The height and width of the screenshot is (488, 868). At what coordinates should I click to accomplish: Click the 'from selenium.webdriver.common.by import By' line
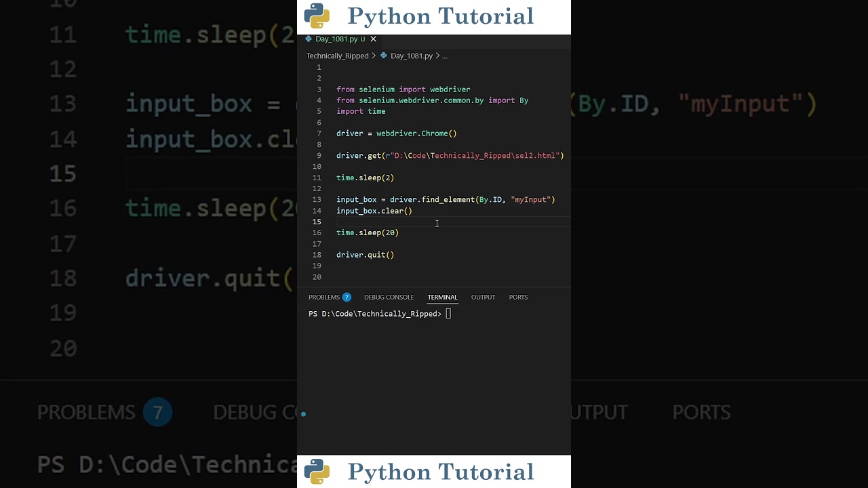coord(432,100)
